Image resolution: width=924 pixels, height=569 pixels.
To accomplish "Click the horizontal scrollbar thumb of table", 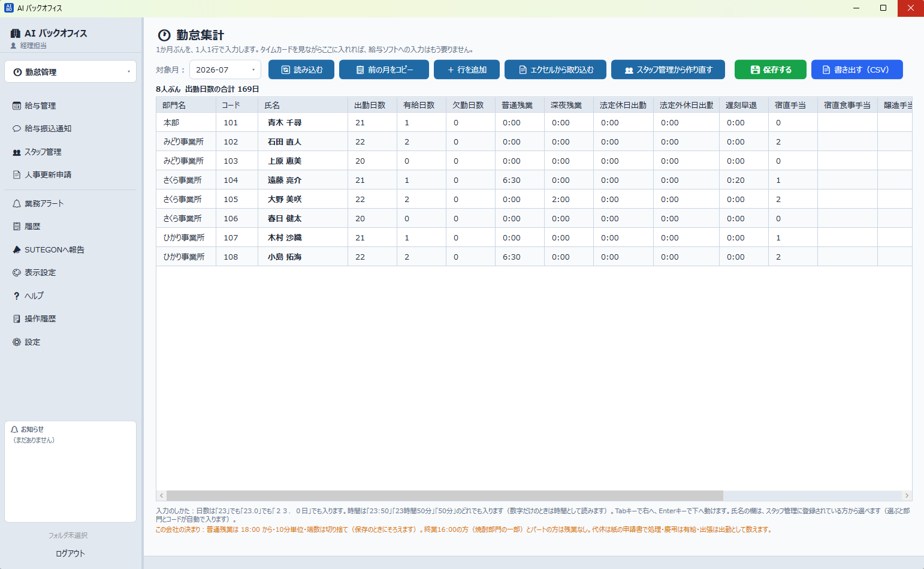I will coord(445,496).
